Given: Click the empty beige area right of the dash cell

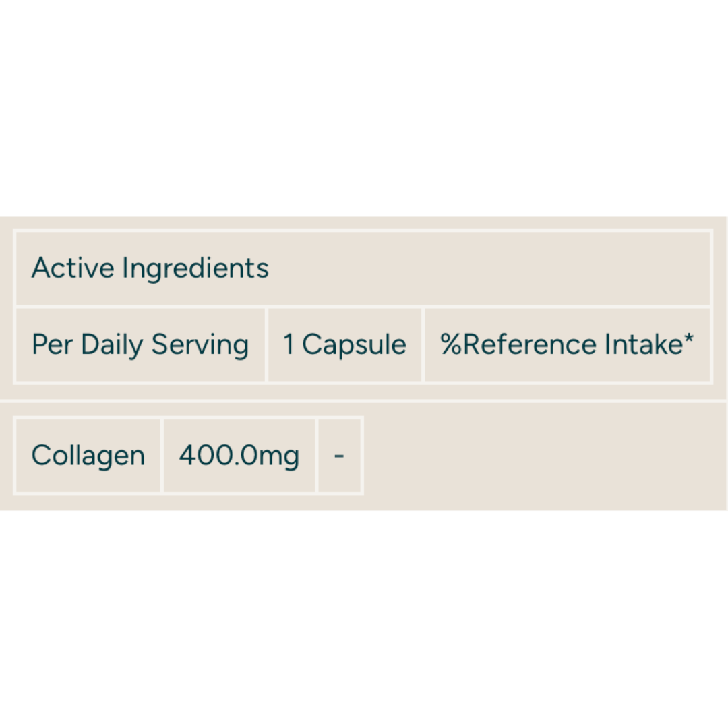Looking at the screenshot, I should click(x=539, y=456).
